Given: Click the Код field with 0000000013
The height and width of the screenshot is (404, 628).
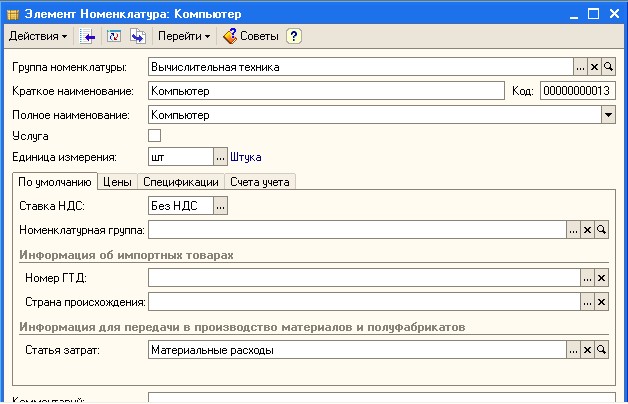Looking at the screenshot, I should click(578, 91).
